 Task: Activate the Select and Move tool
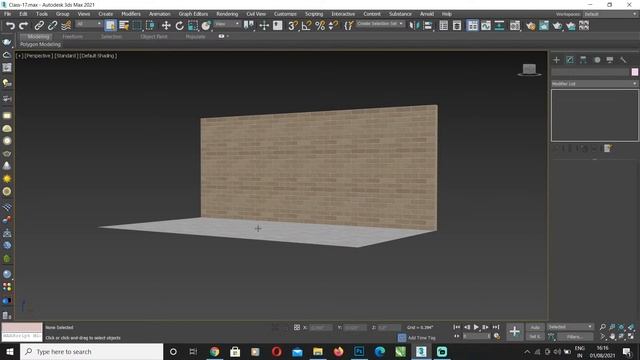click(x=166, y=26)
